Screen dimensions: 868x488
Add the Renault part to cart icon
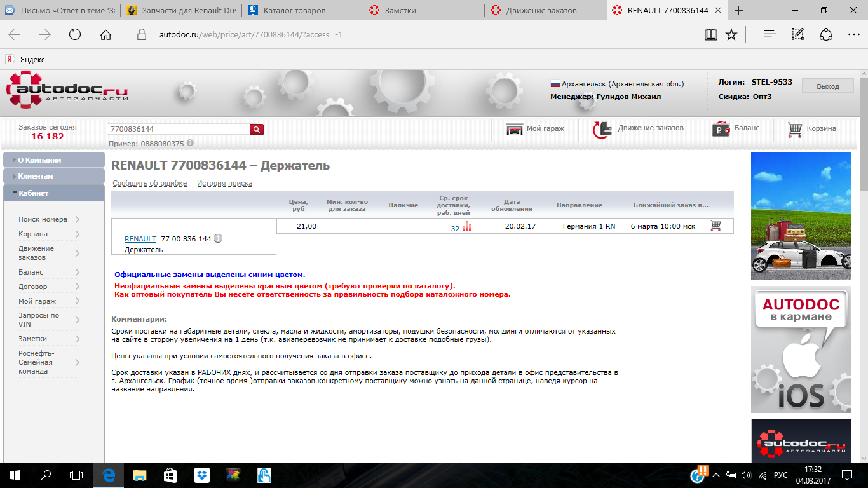coord(715,226)
